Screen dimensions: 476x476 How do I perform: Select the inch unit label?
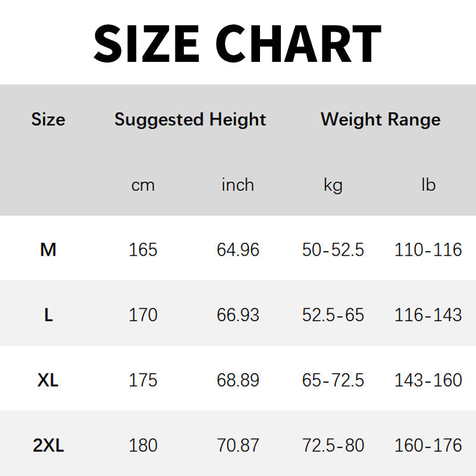click(x=238, y=185)
